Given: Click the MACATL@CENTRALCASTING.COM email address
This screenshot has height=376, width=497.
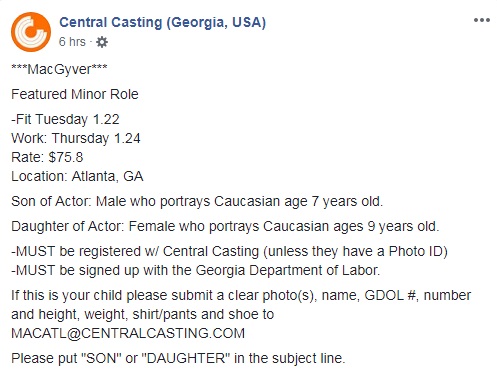Looking at the screenshot, I should click(128, 333).
